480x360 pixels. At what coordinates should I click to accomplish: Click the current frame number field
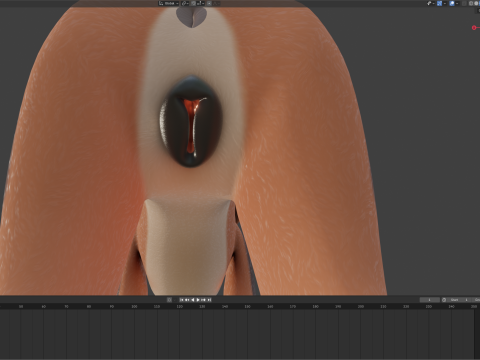[430, 300]
